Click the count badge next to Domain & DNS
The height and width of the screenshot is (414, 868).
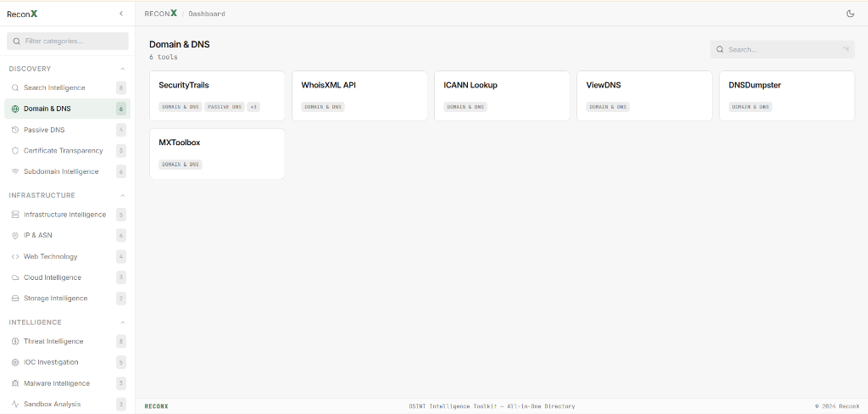coord(121,109)
